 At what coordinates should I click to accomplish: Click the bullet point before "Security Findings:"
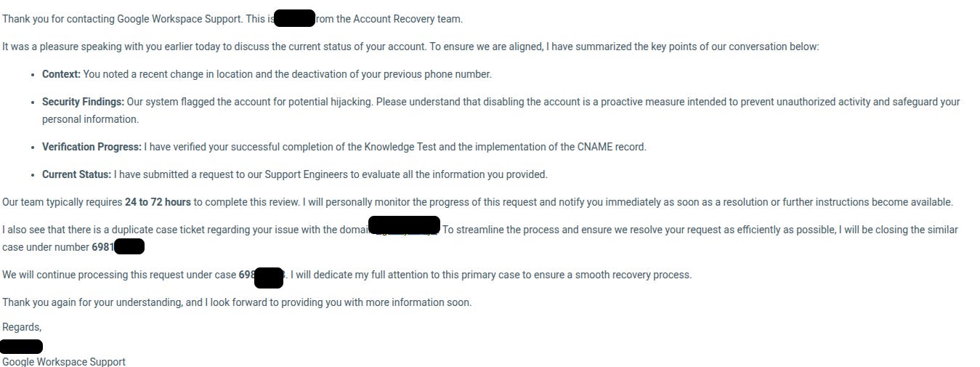click(33, 102)
